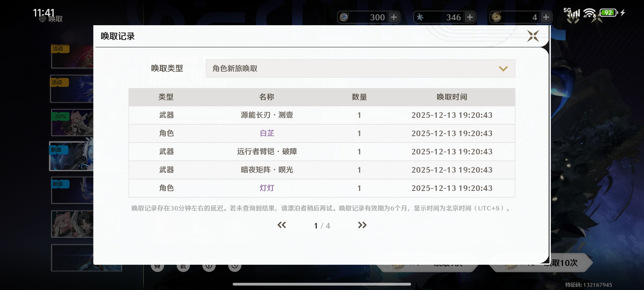Tap the battery indicator in status bar

[608, 13]
